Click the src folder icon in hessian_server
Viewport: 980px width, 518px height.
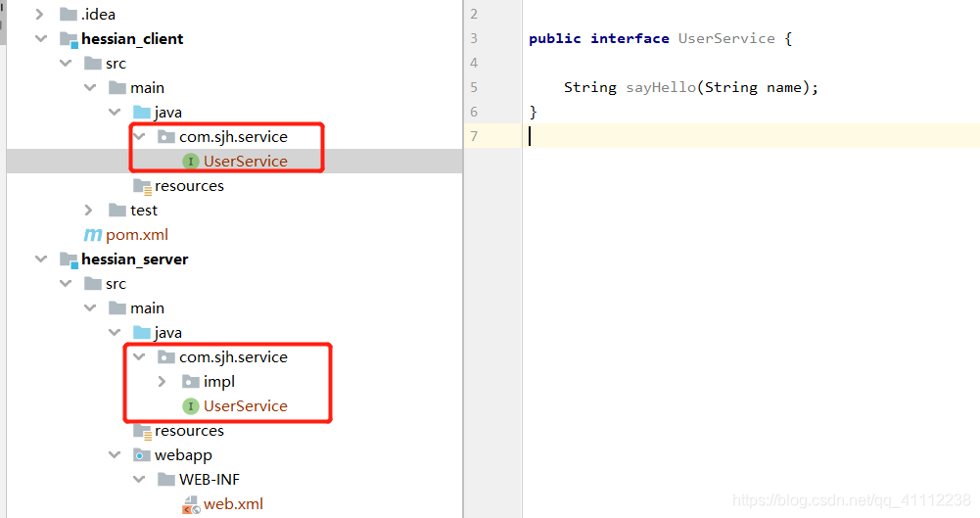[x=93, y=284]
